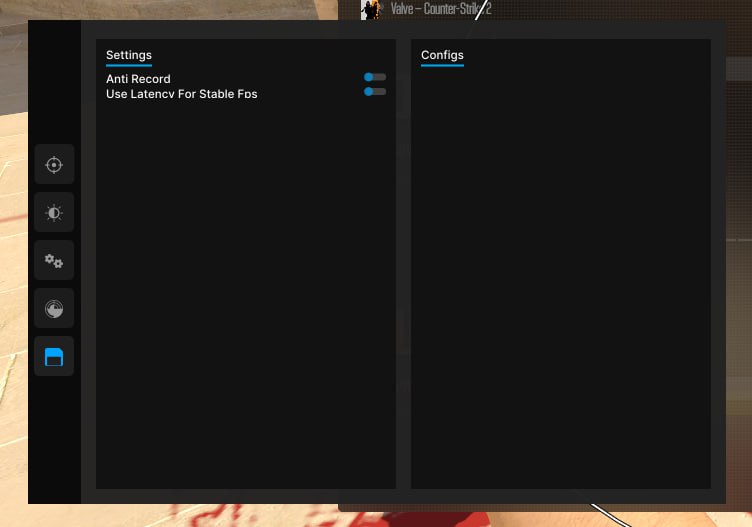
Task: Click the Anti Record label text
Action: [138, 79]
